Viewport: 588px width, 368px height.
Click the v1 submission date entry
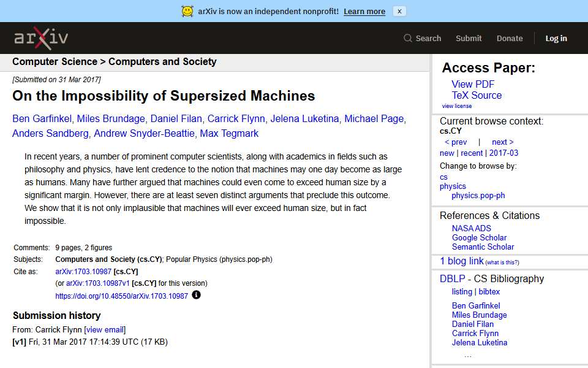(90, 342)
